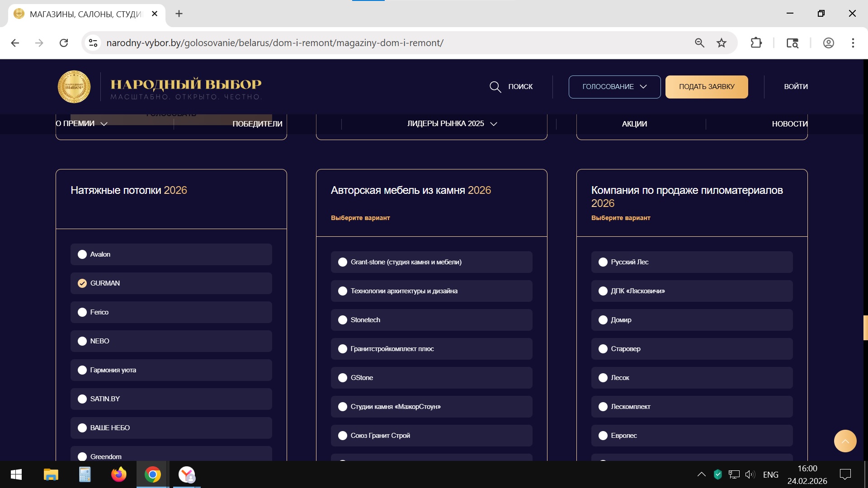Click the ПОДАТЬ ЗАЯВКУ button
868x488 pixels.
pos(707,87)
